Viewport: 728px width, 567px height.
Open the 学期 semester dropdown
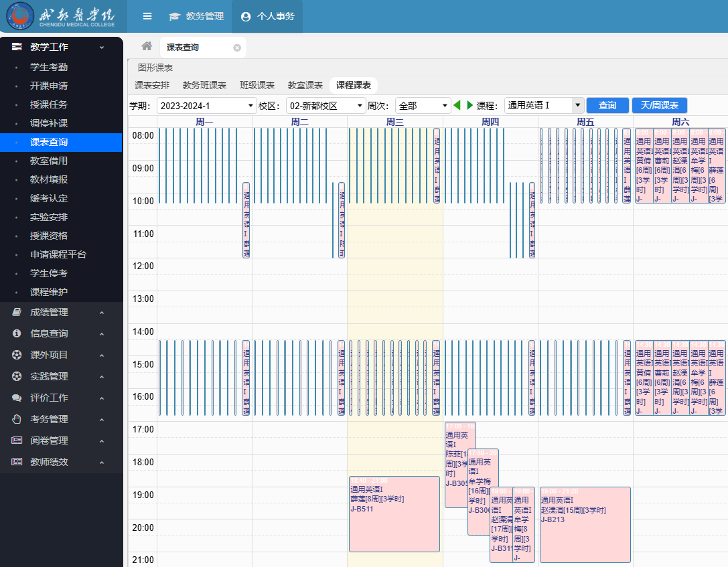pos(206,106)
